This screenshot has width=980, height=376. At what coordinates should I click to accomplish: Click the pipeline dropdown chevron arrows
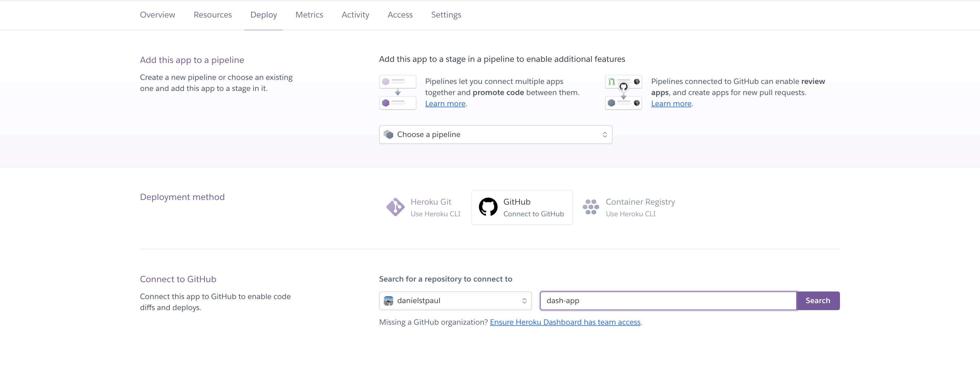[605, 135]
